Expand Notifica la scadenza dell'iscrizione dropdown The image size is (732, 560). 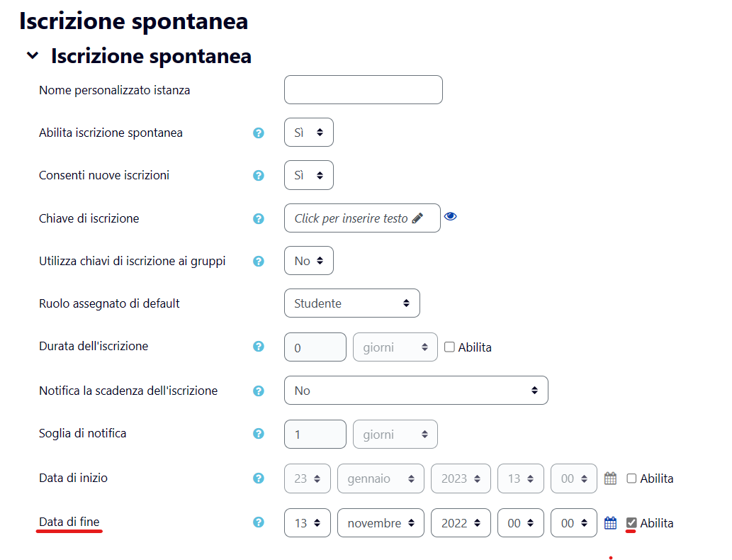416,391
